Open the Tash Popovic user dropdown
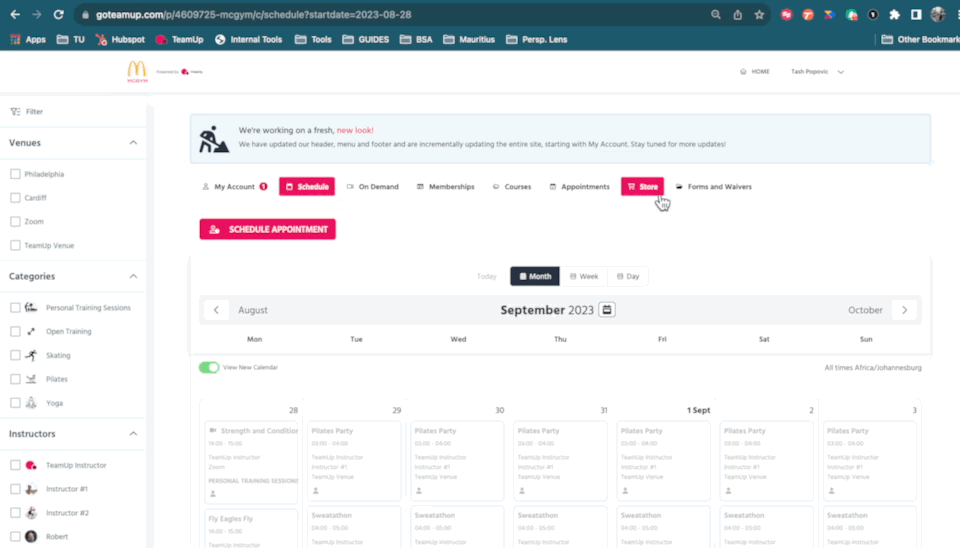This screenshot has width=960, height=548. point(817,72)
